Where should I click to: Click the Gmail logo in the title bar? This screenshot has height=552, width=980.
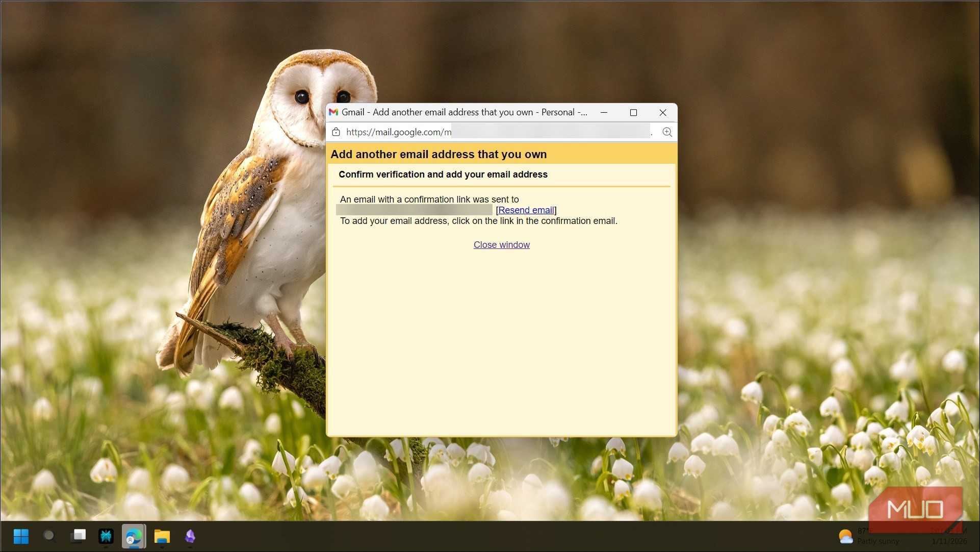[x=333, y=112]
